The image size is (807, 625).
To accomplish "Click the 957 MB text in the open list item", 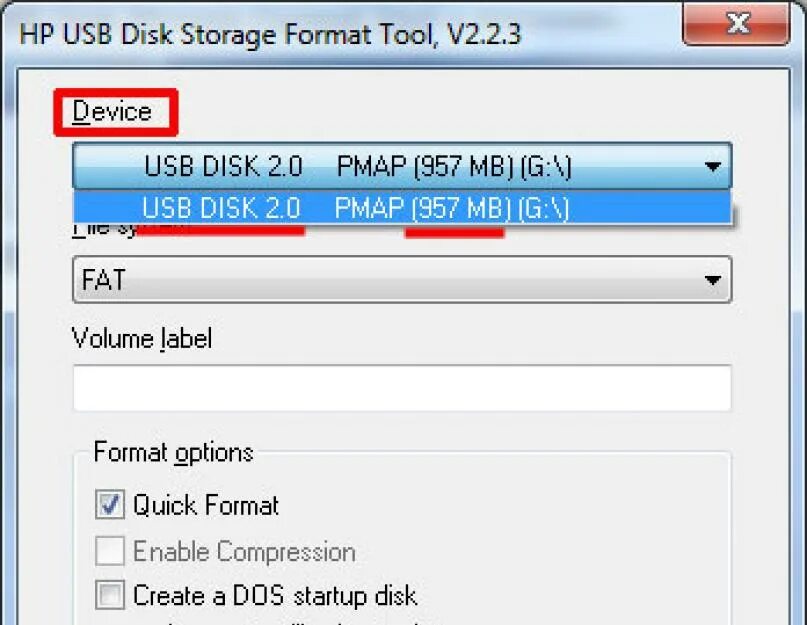I will coord(458,208).
